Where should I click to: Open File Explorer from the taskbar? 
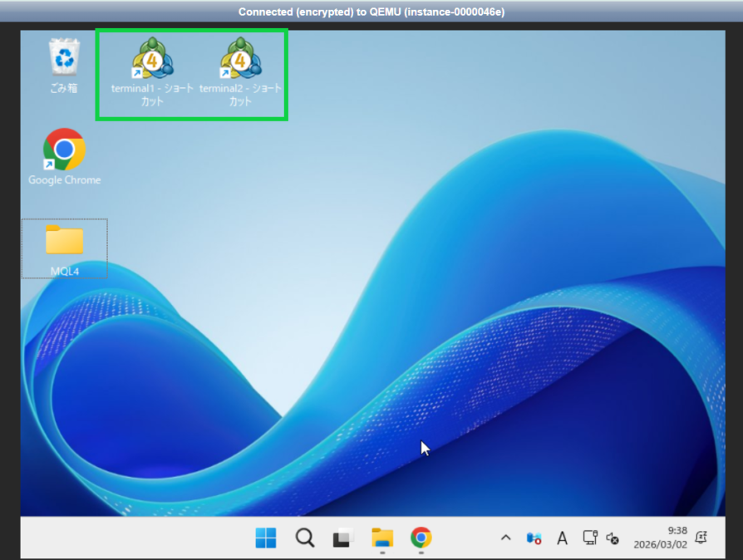coord(381,538)
